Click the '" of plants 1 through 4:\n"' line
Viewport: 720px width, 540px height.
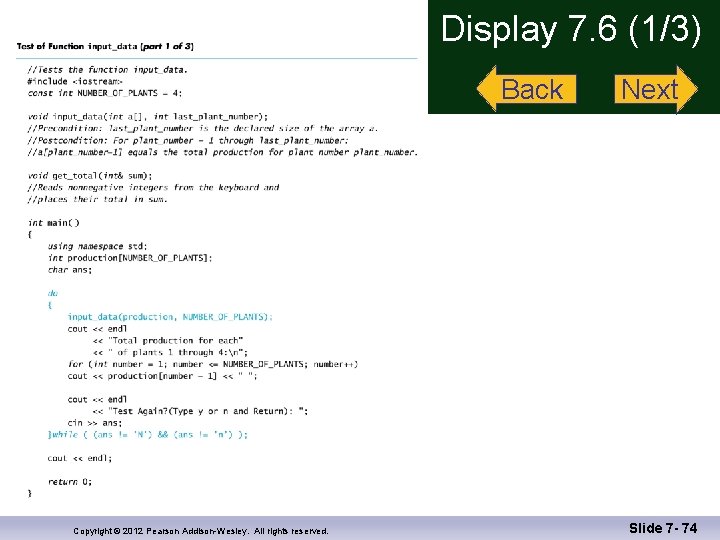pyautogui.click(x=170, y=353)
